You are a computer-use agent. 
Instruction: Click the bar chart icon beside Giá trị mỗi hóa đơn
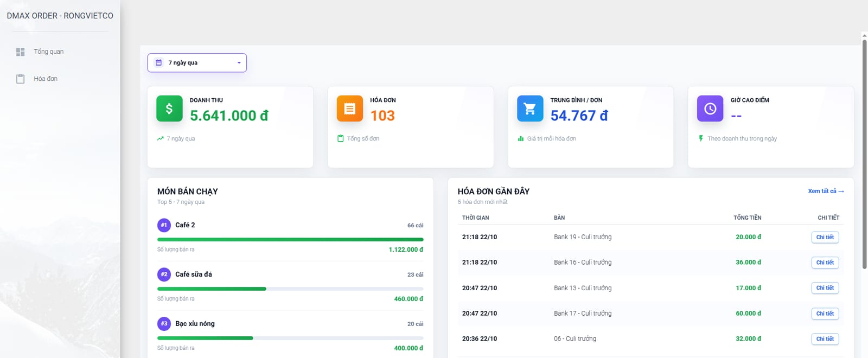(x=521, y=139)
